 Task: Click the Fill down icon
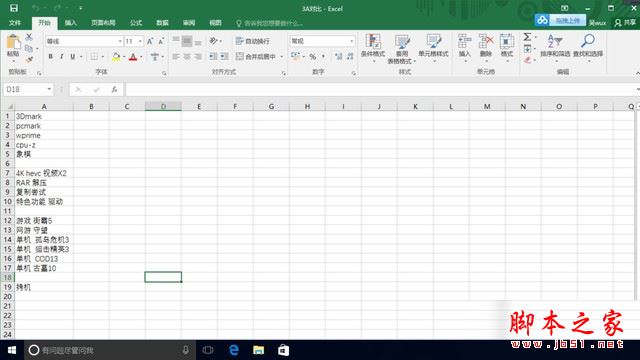[527, 49]
